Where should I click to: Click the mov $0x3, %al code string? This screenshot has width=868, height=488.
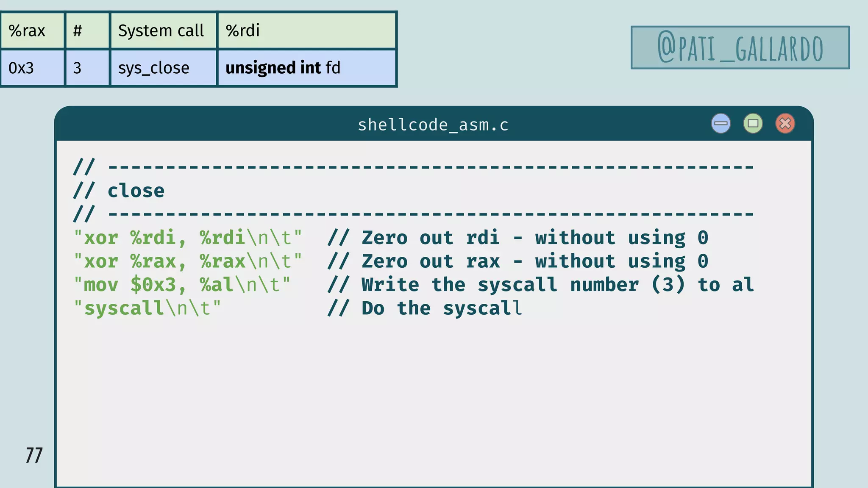click(x=182, y=285)
